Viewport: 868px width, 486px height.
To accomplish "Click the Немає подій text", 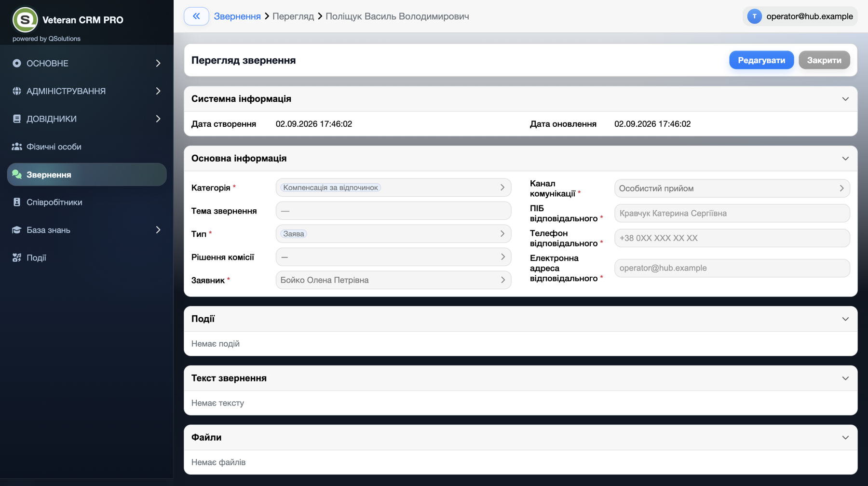I will point(216,344).
